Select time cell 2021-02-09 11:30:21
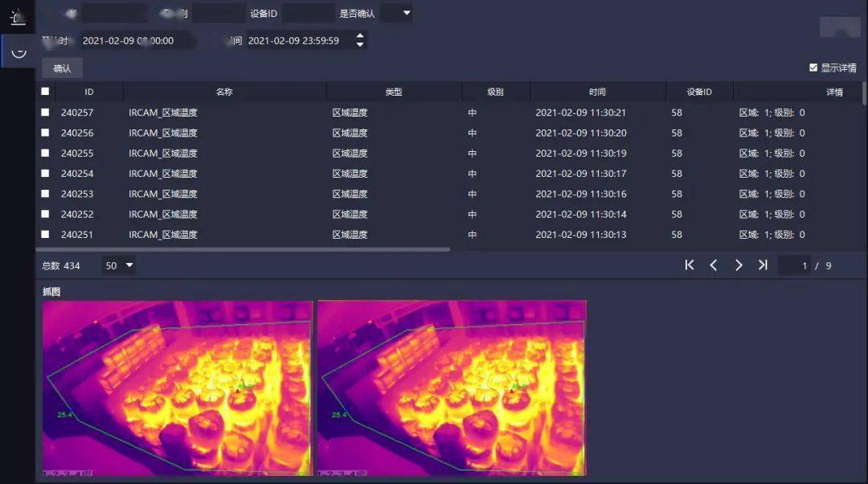The height and width of the screenshot is (484, 868). (x=581, y=113)
